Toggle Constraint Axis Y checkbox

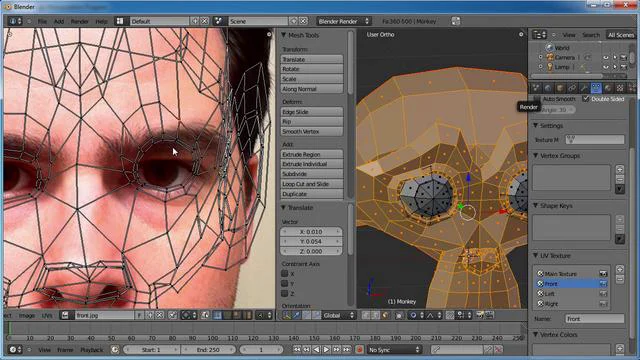284,283
